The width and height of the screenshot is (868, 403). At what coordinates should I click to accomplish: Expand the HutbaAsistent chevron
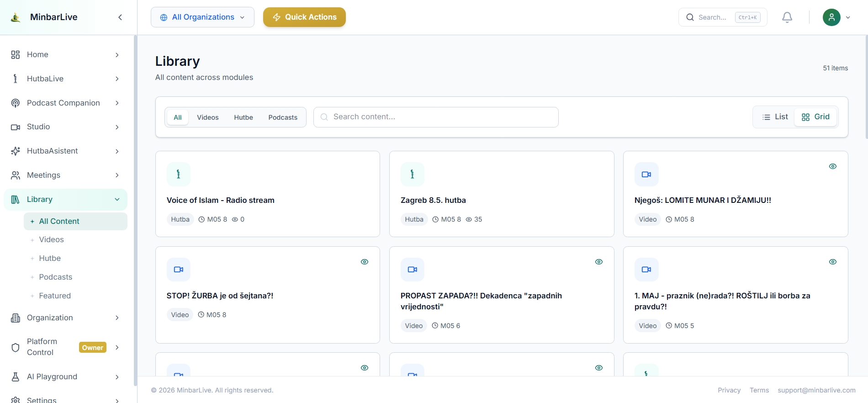(117, 151)
